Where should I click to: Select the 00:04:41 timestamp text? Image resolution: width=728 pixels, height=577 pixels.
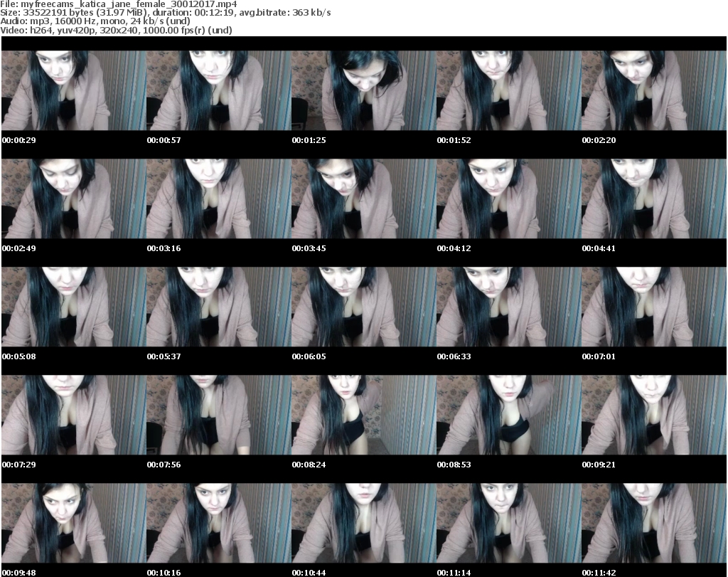pyautogui.click(x=599, y=248)
